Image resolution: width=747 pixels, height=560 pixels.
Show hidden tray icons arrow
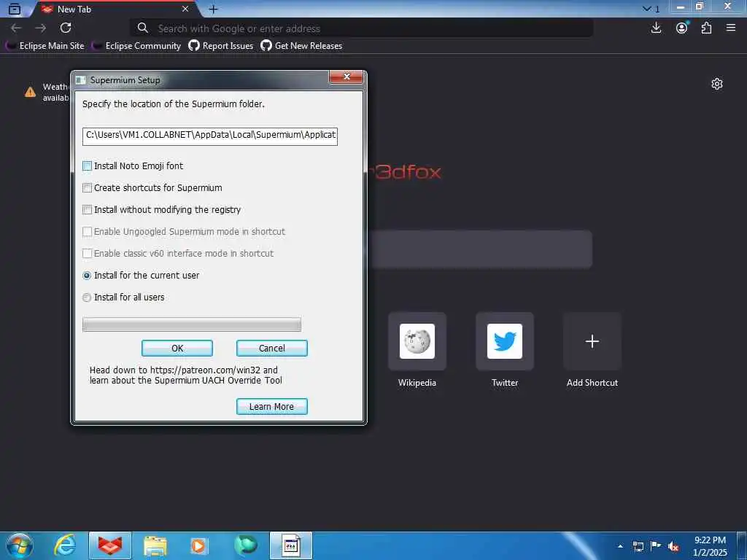[620, 546]
